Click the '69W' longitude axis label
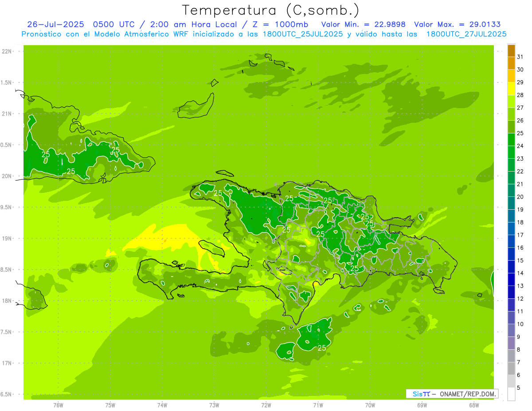This screenshot has height=411, width=532. click(422, 405)
